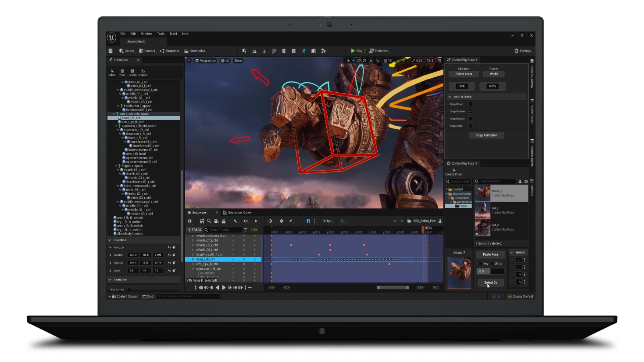Viewport: 644px width, 362px height.
Task: Click the play forward button in Sequencer transport
Action: click(x=224, y=288)
